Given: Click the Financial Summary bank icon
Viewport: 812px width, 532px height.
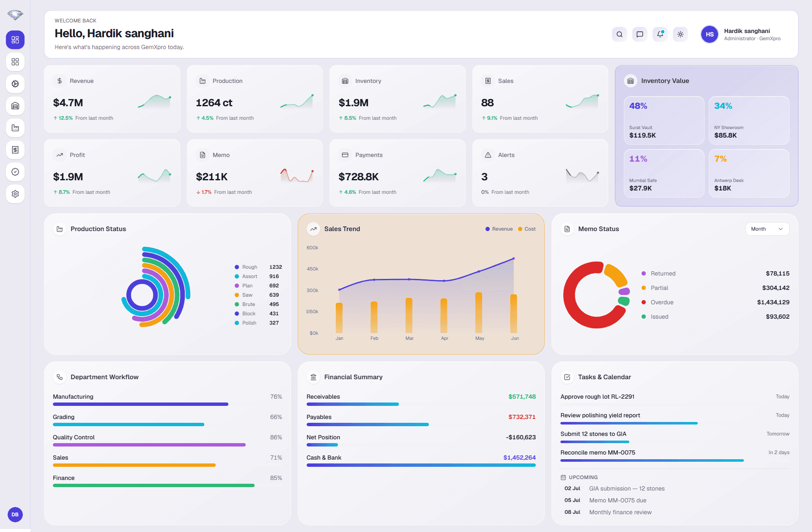Looking at the screenshot, I should (313, 377).
